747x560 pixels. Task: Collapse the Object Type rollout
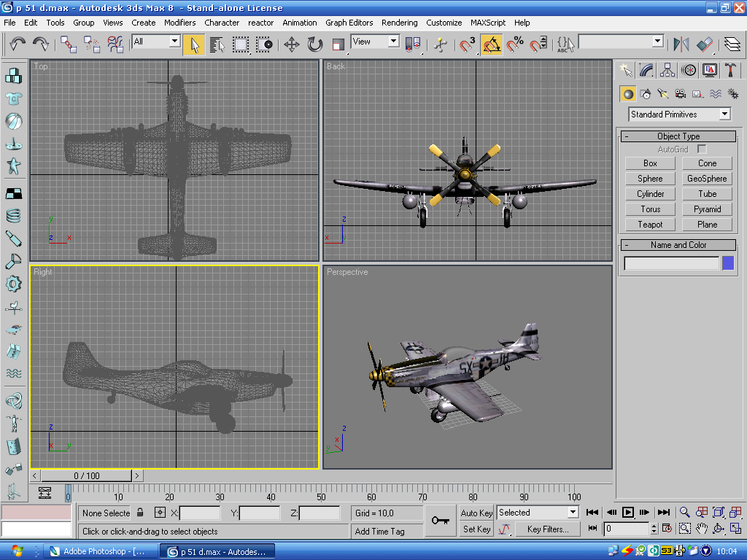[678, 136]
